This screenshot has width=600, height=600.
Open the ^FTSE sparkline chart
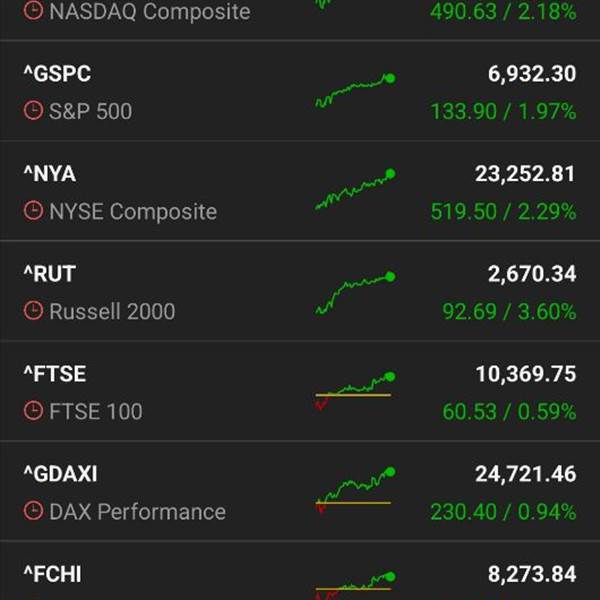pos(354,391)
